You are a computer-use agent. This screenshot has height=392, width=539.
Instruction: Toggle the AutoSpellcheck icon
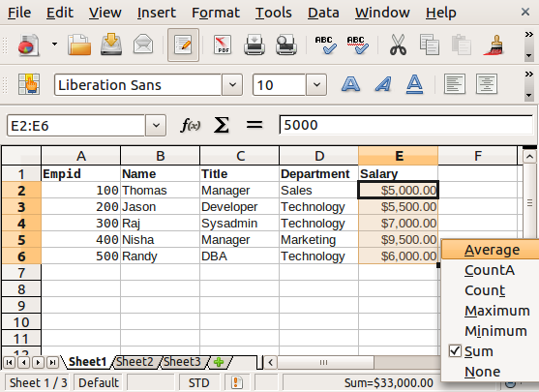pyautogui.click(x=357, y=45)
